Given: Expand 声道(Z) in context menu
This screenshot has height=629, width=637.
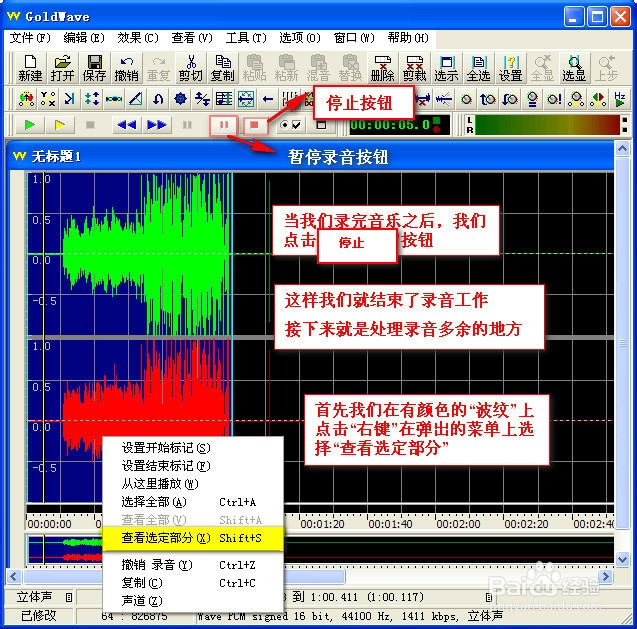Looking at the screenshot, I should tap(193, 601).
